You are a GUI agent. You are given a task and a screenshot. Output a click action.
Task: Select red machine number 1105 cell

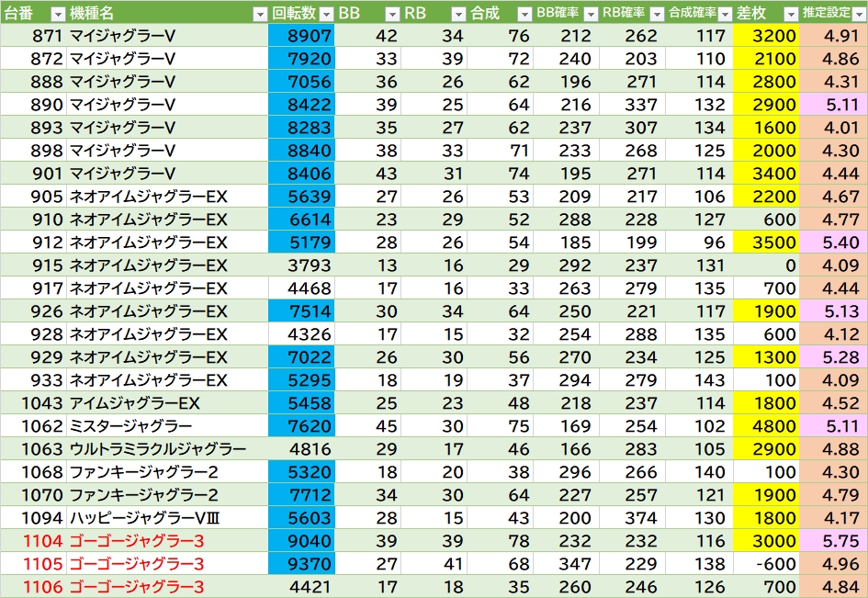click(34, 564)
